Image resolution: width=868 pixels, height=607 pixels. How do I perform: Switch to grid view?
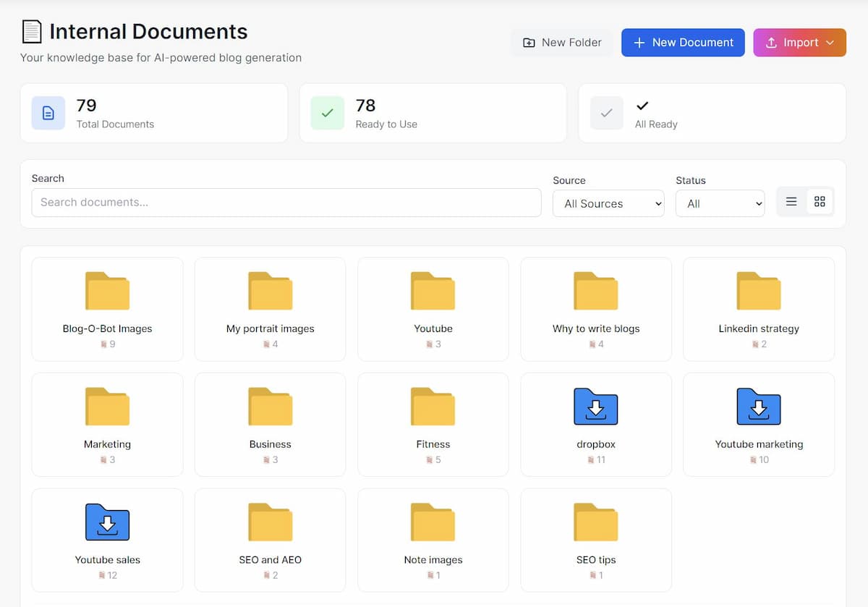[x=820, y=202]
